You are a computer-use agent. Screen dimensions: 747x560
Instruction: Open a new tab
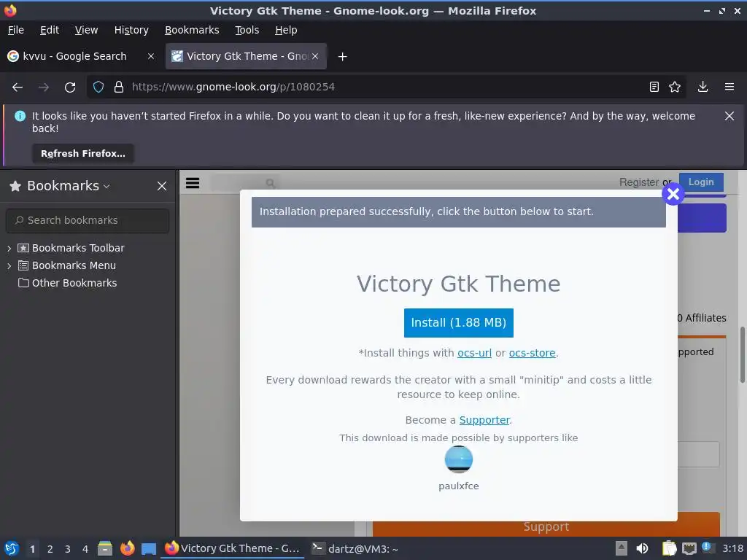pyautogui.click(x=342, y=57)
